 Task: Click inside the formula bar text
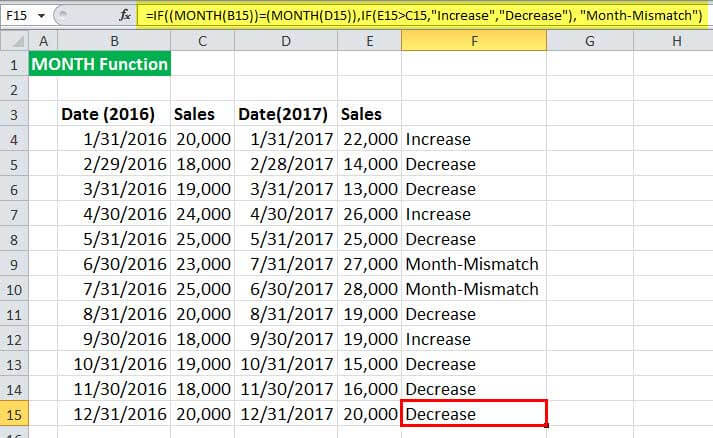click(x=424, y=15)
